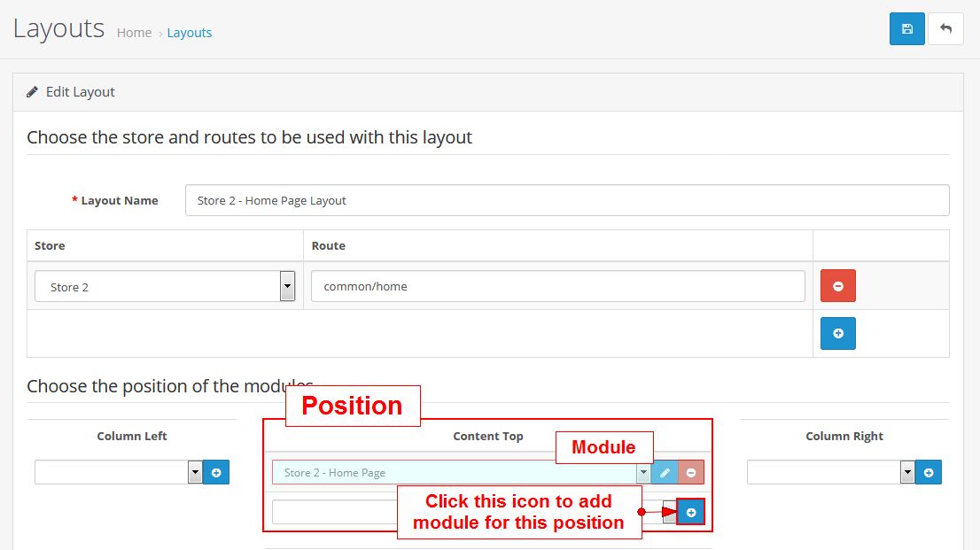
Task: Click the Content Top heading
Action: point(488,437)
